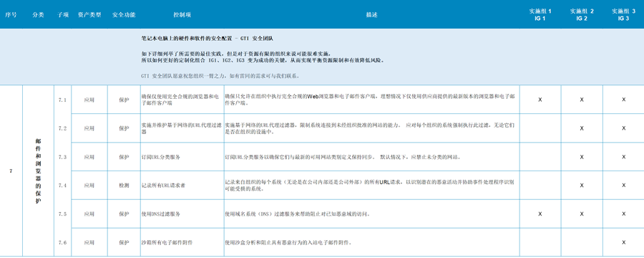Click the vertical category 邮件和浏览器的保护
Viewport: 644px width, 258px height.
(x=38, y=171)
